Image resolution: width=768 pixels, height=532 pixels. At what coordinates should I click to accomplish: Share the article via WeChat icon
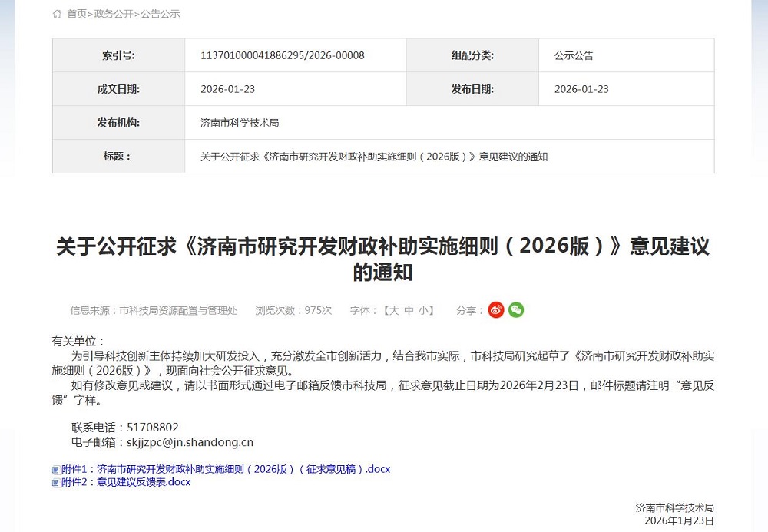click(x=516, y=309)
